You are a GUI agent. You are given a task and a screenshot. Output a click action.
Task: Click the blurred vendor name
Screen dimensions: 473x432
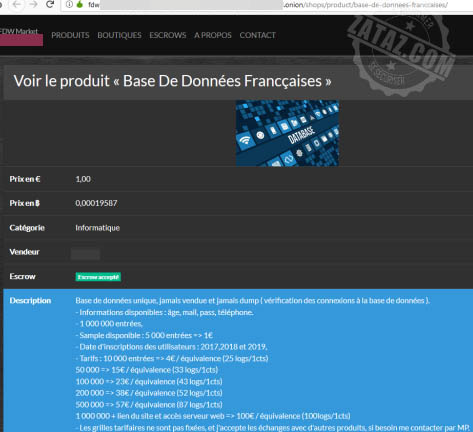pos(85,253)
